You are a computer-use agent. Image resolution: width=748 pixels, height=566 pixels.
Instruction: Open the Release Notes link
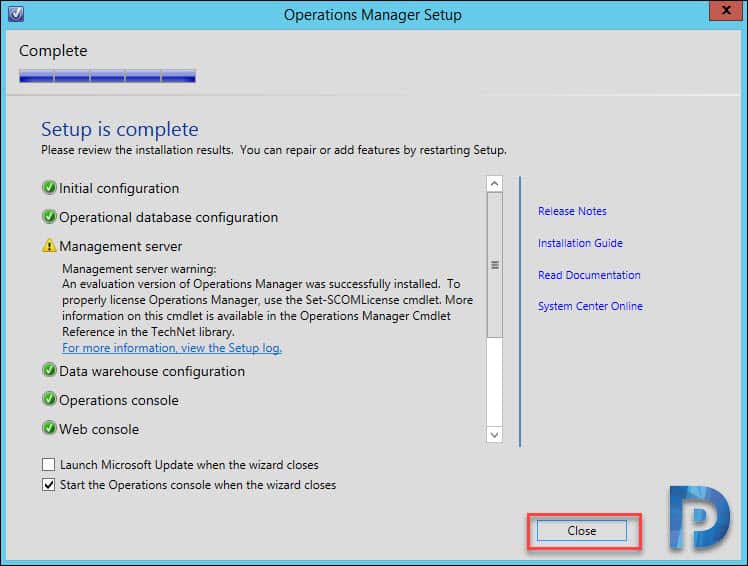pyautogui.click(x=572, y=211)
